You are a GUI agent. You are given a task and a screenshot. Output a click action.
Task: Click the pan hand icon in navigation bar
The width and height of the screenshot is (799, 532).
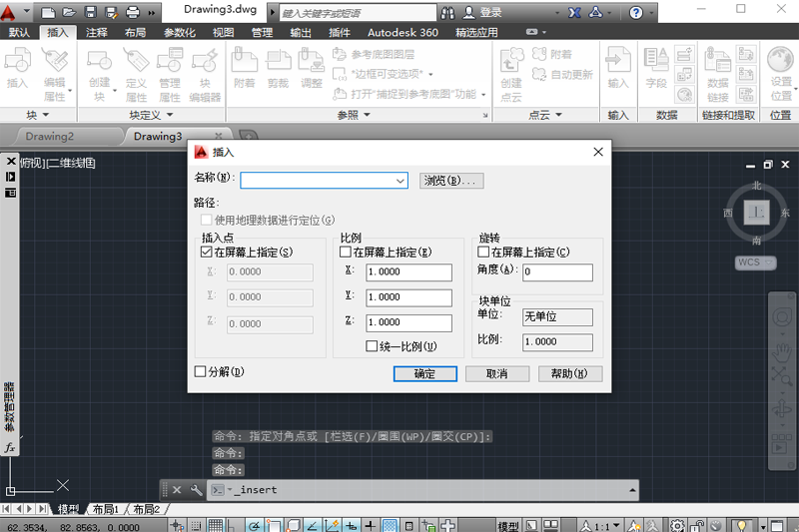tap(782, 352)
